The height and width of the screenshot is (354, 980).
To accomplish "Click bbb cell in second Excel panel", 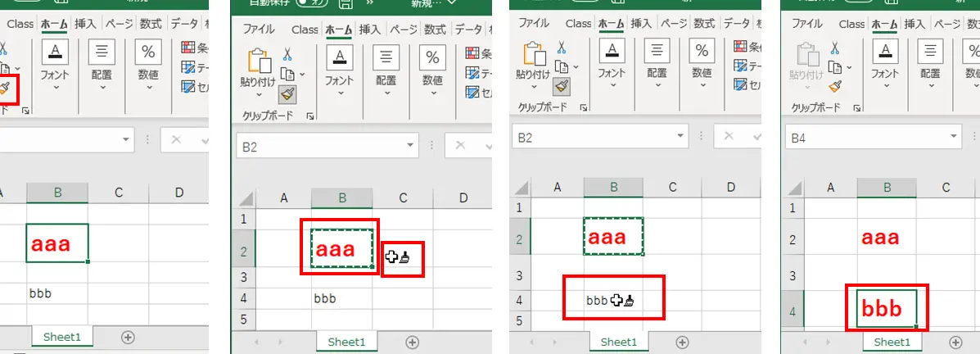I will coord(342,298).
